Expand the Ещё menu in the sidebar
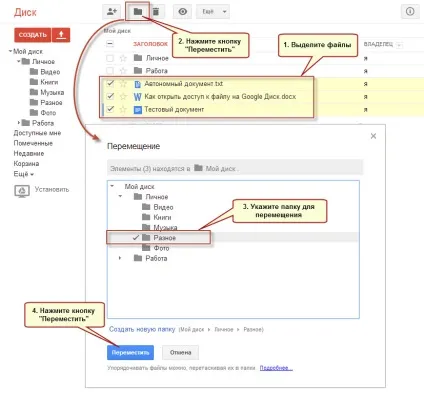Image resolution: width=424 pixels, height=398 pixels. (x=24, y=174)
